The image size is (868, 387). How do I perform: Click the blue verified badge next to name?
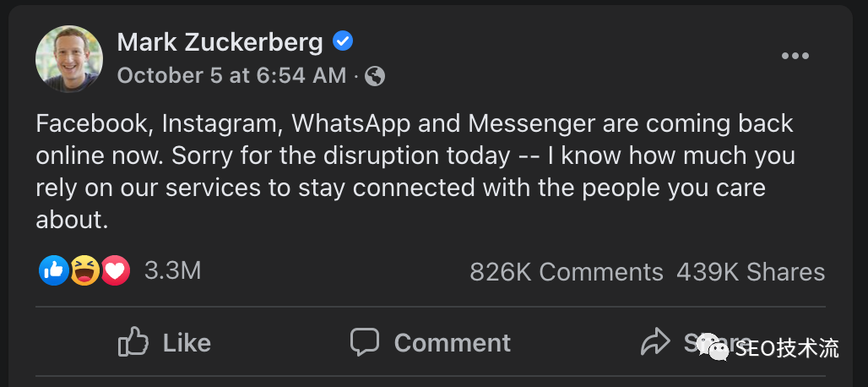(343, 41)
